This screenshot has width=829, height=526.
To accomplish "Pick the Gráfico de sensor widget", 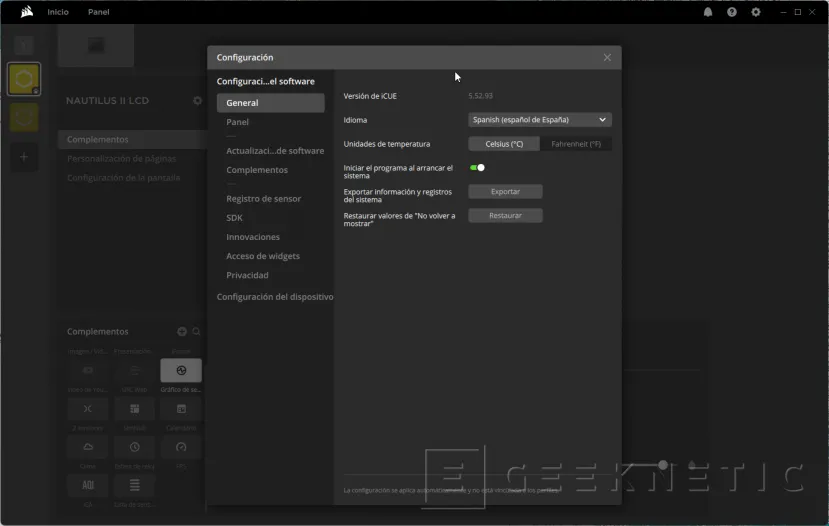I will 181,370.
